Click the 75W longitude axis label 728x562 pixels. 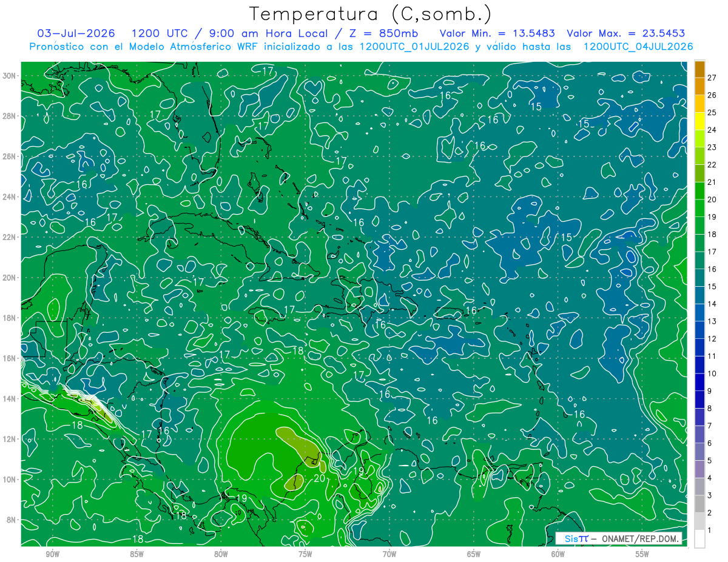point(305,555)
